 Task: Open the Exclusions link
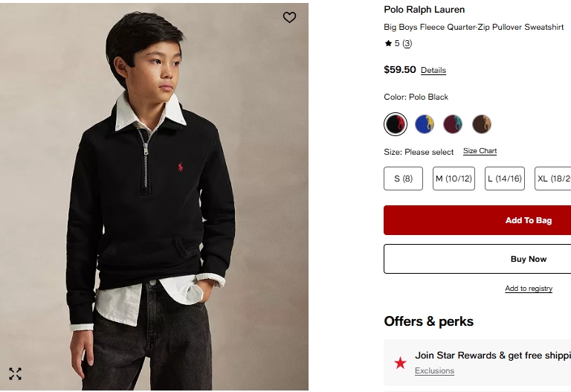pyautogui.click(x=434, y=370)
